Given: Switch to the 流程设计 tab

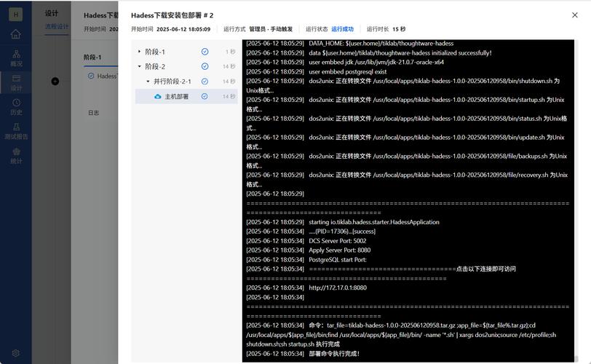Looking at the screenshot, I should coord(57,27).
